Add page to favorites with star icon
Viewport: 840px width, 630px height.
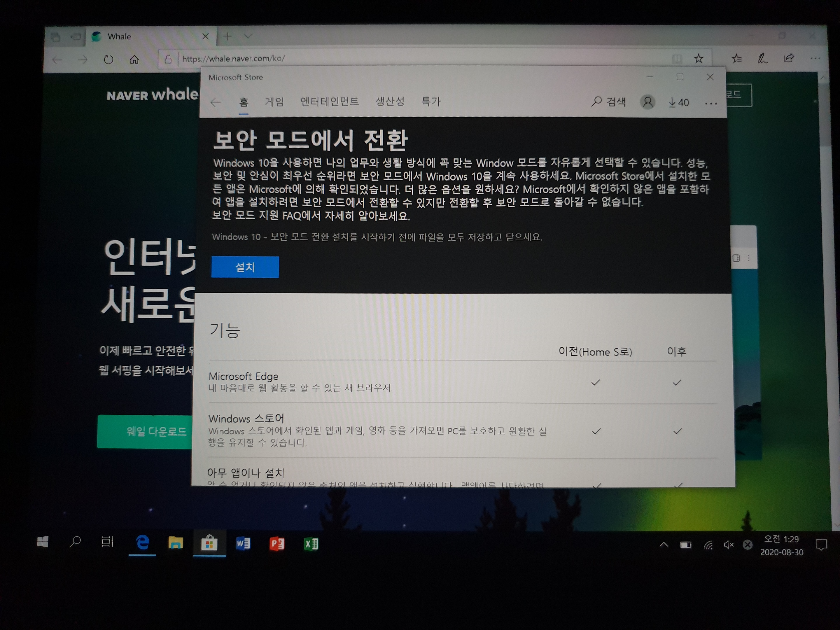pos(699,59)
